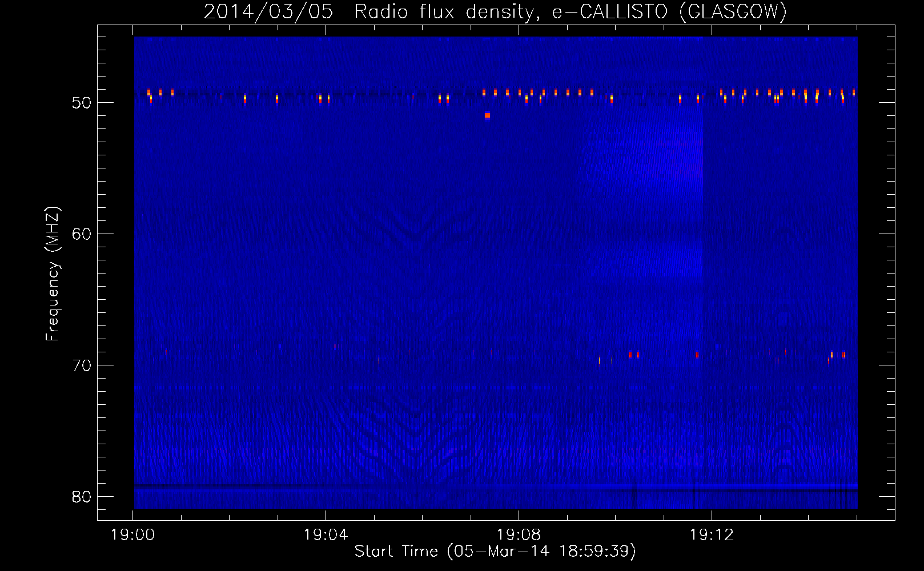Select the 70 frequency tick label

click(x=82, y=366)
